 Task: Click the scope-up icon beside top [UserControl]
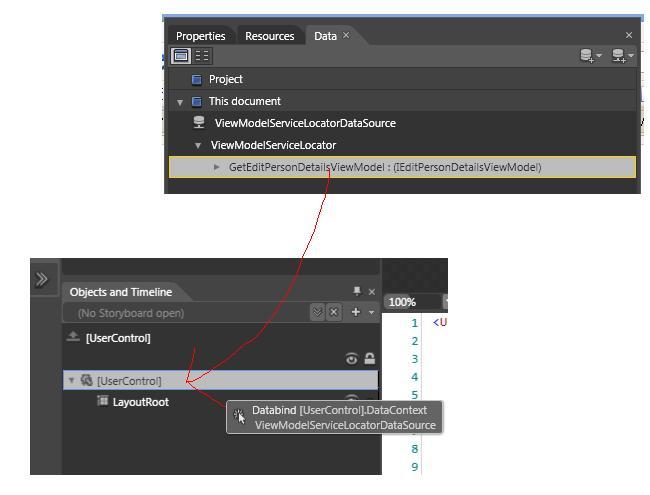click(71, 337)
